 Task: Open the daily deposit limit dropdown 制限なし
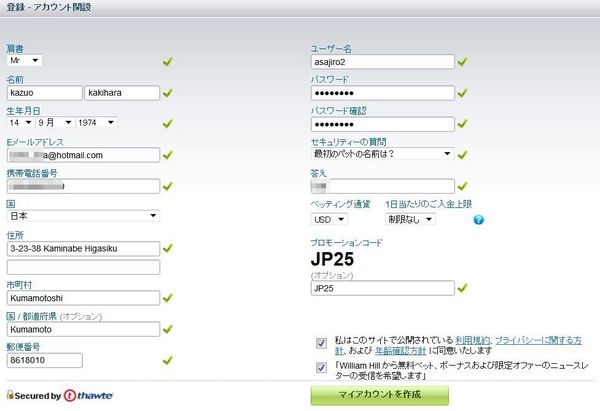tap(410, 220)
